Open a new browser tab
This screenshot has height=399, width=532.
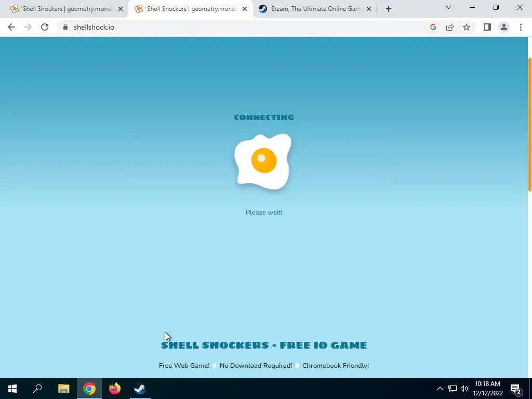point(389,9)
